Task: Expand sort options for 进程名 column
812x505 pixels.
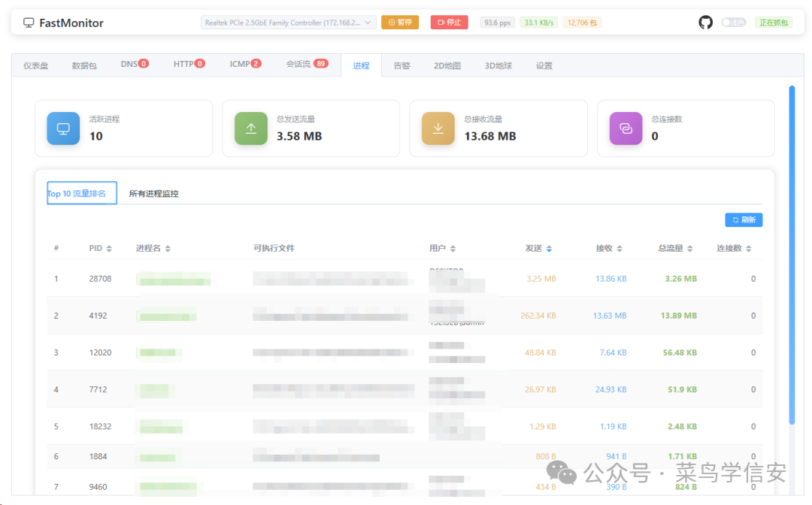Action: pos(168,249)
